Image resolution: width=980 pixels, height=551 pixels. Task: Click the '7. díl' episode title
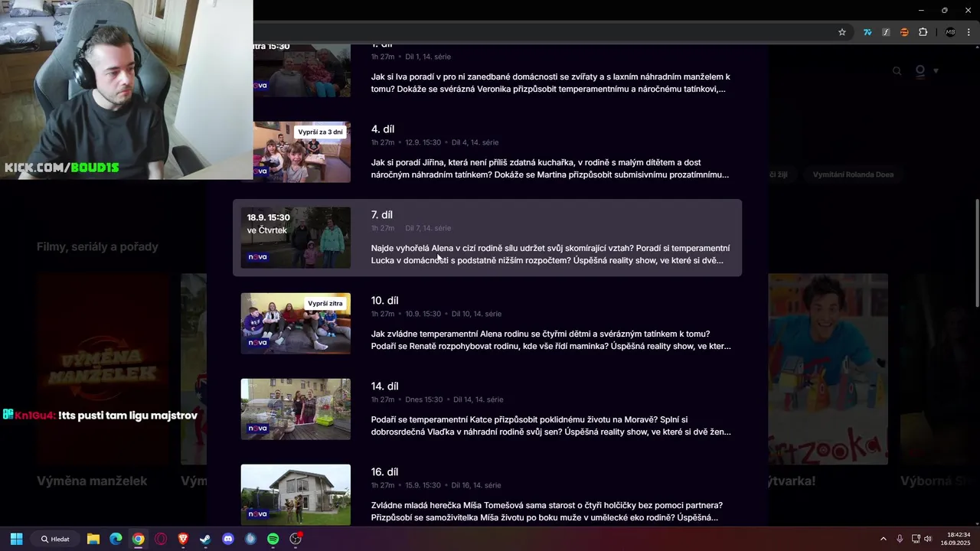[382, 215]
